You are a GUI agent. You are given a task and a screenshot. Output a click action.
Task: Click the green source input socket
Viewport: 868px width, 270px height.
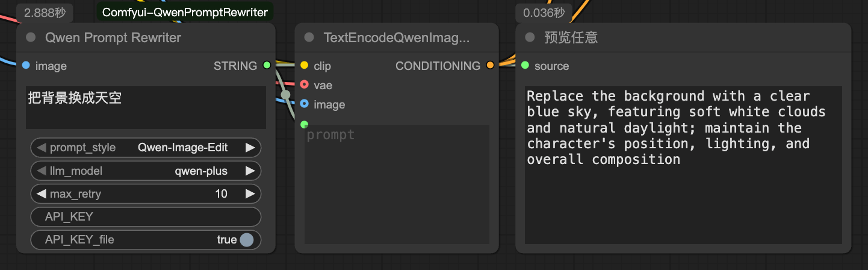(525, 65)
